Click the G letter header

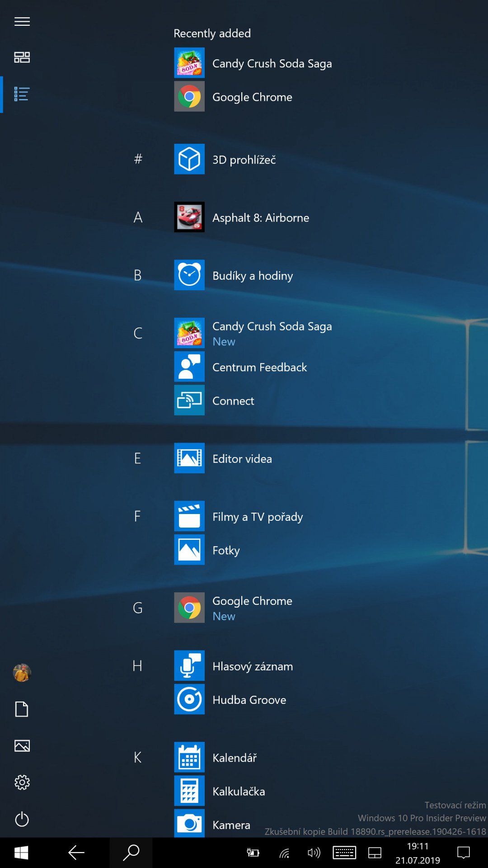[x=138, y=608]
